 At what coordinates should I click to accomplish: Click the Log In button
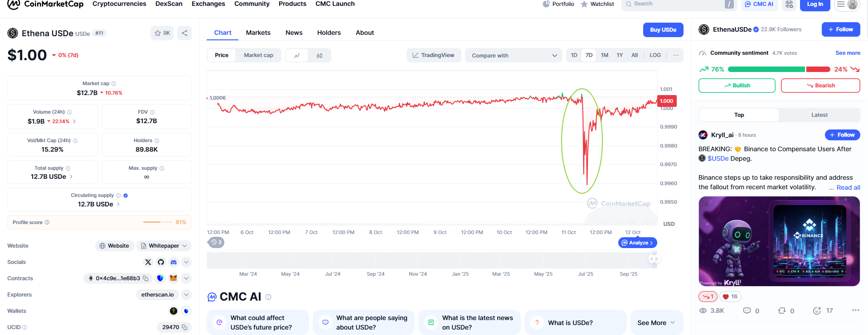[x=815, y=5]
